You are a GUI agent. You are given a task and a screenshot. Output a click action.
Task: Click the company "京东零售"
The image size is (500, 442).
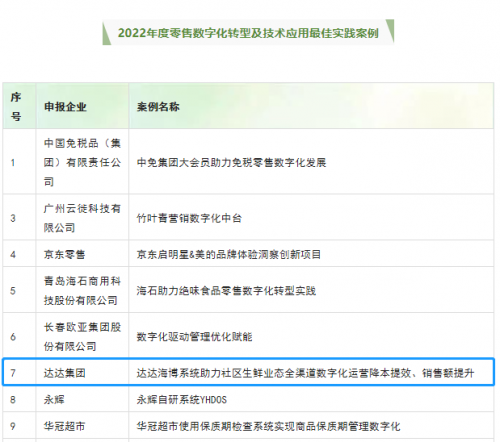pyautogui.click(x=64, y=255)
